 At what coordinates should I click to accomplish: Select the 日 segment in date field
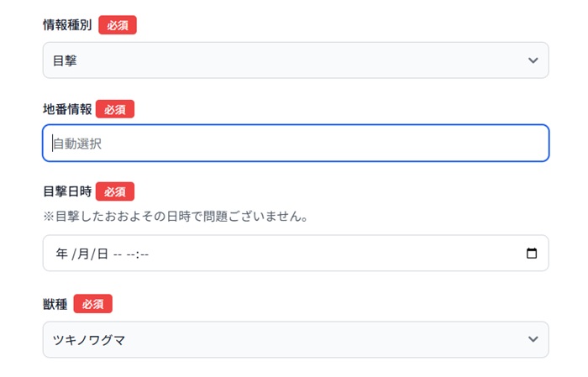(102, 254)
